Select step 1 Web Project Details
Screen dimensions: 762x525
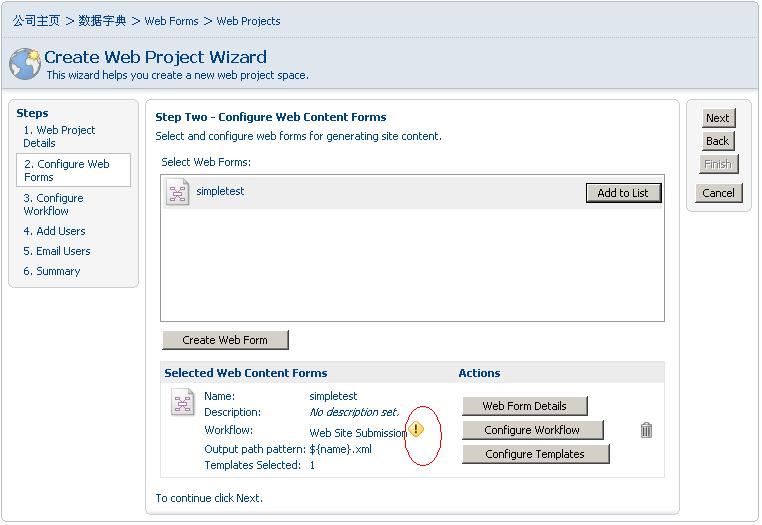coord(59,137)
